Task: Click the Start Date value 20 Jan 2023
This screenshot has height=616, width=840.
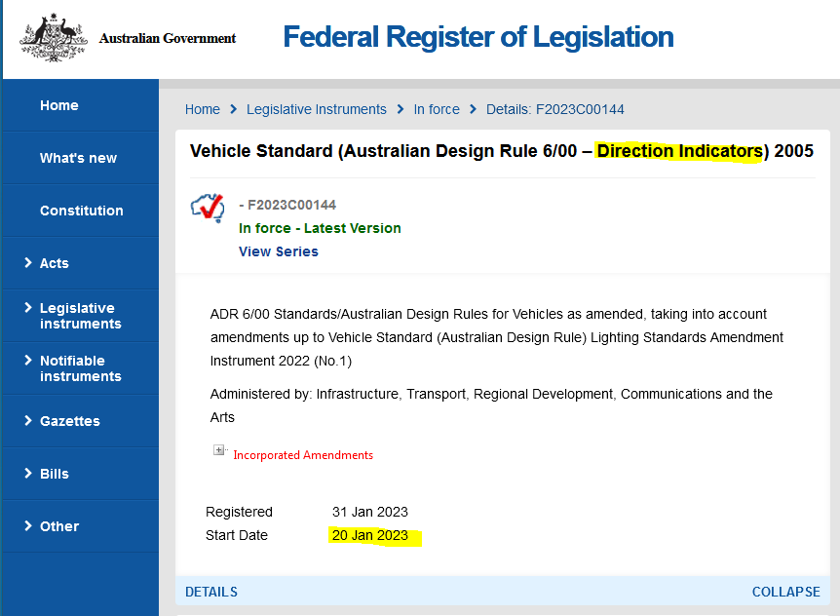Action: point(369,535)
